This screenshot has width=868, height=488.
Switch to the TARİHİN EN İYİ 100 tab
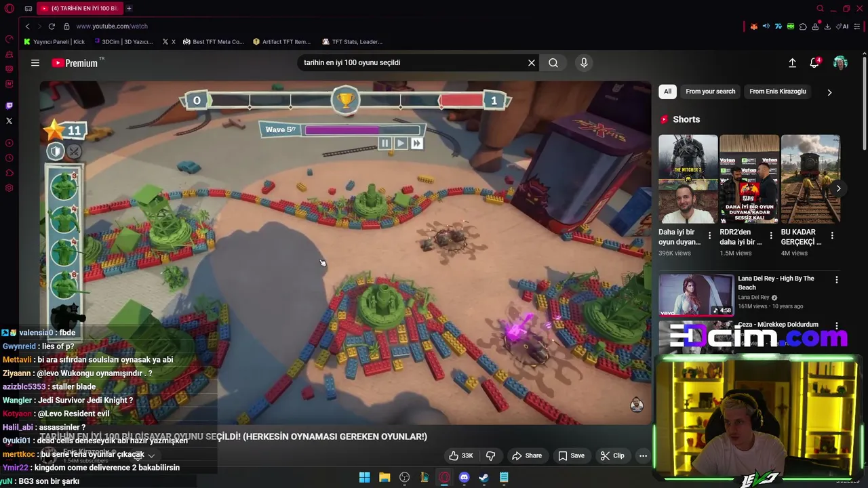pos(79,8)
